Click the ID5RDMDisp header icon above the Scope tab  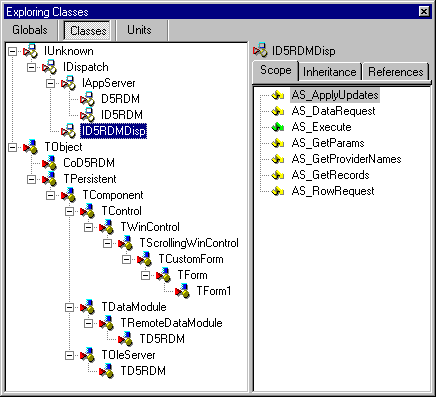pos(260,50)
